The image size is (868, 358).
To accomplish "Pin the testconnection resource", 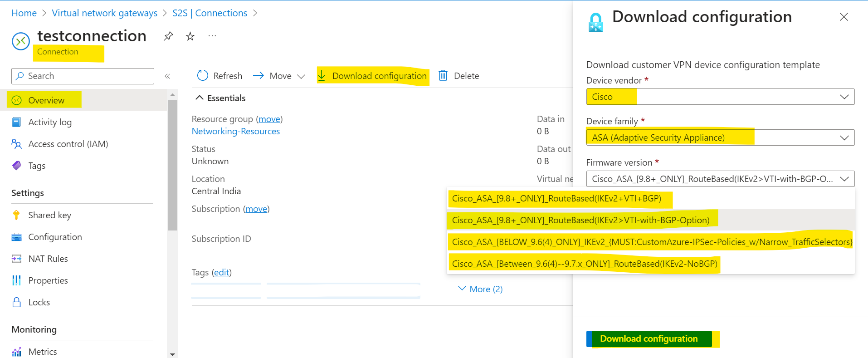I will tap(168, 36).
